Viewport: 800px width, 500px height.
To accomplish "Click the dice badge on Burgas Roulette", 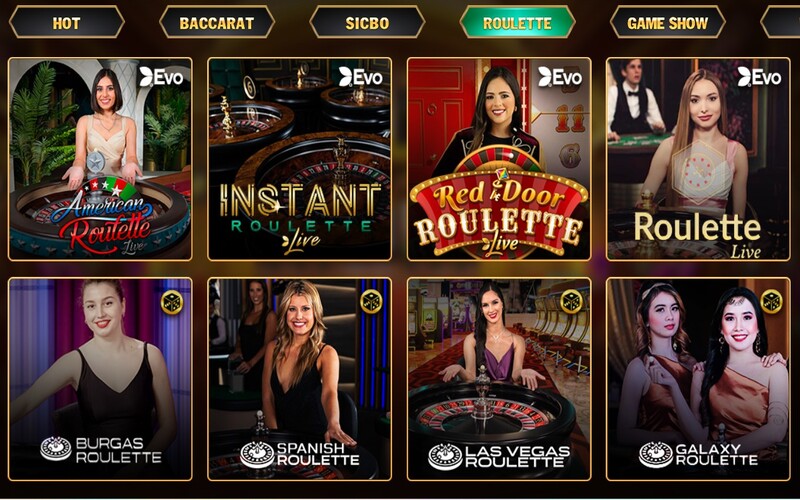I will 172,302.
